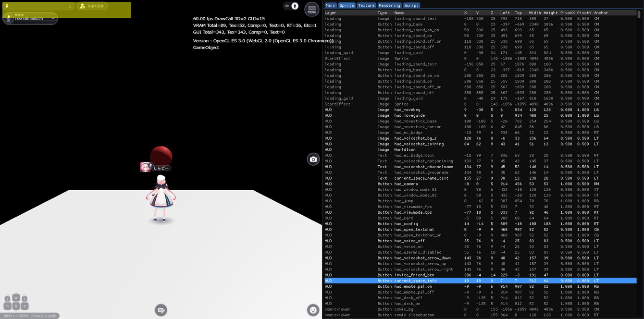
Task: Open the camera capture icon
Action: click(x=313, y=159)
